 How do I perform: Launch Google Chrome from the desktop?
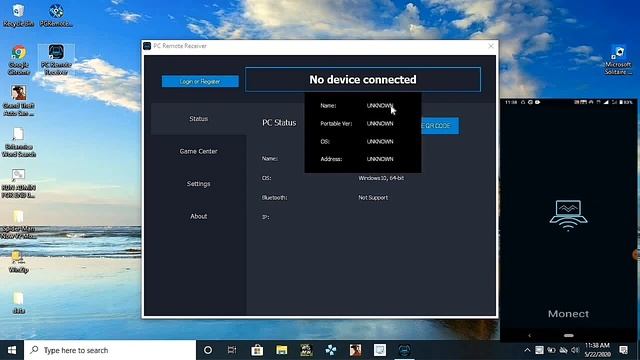(x=19, y=60)
